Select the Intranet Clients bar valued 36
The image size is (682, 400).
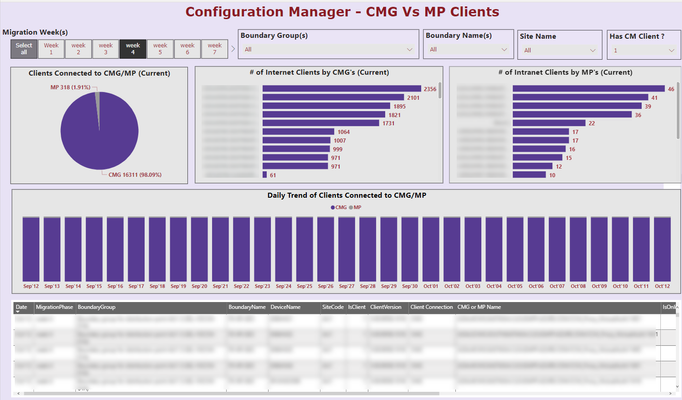[572, 115]
